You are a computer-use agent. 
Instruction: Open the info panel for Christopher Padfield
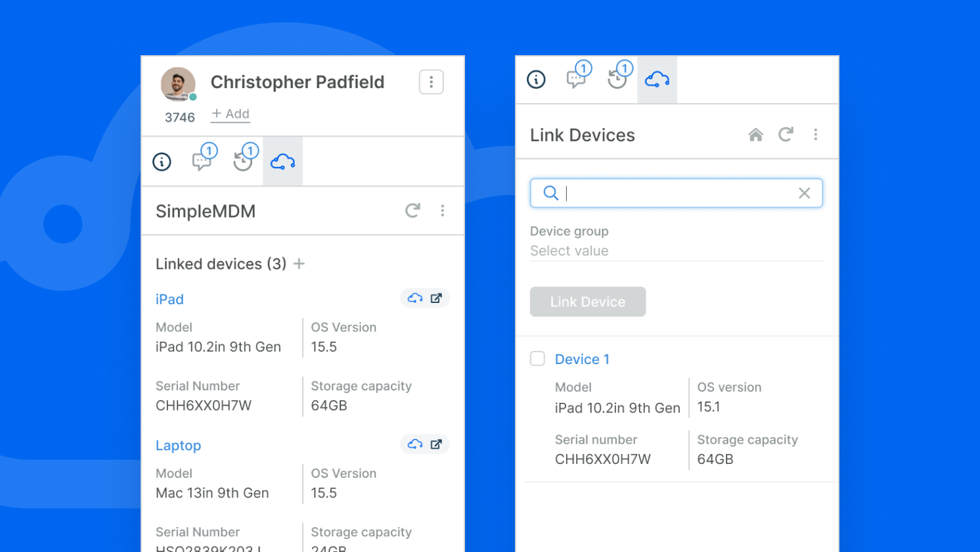162,161
